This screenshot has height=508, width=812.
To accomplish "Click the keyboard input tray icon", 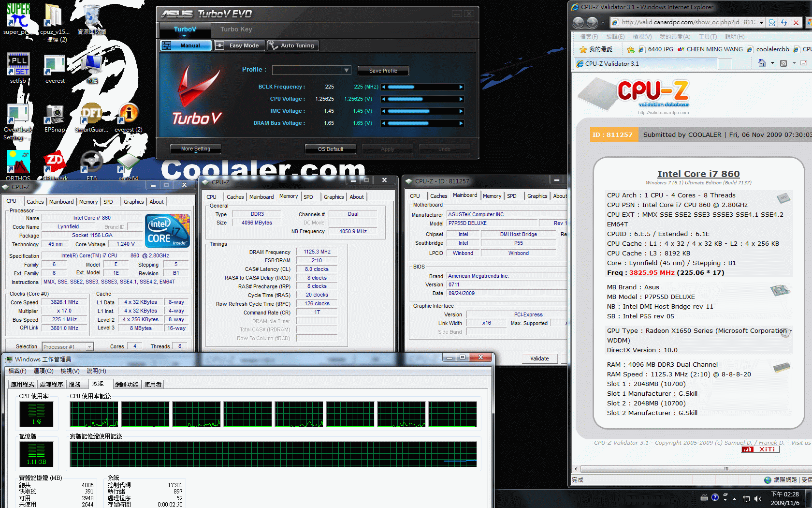I will pos(704,498).
